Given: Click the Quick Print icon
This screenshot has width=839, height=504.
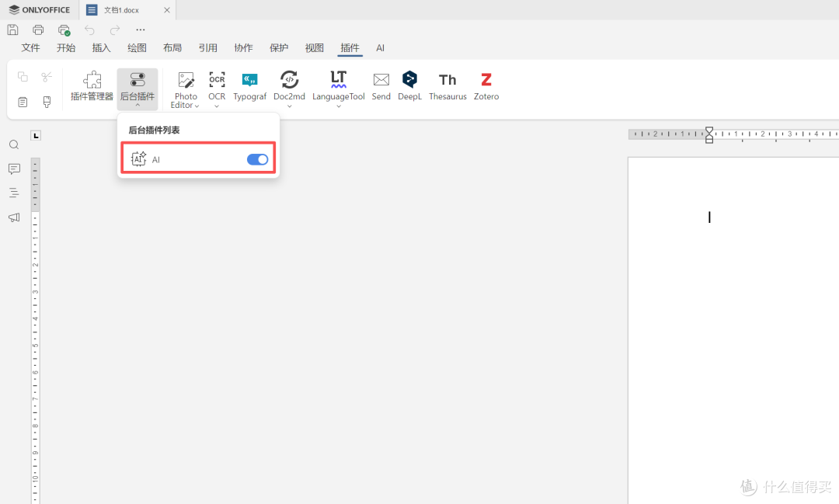Looking at the screenshot, I should [64, 30].
